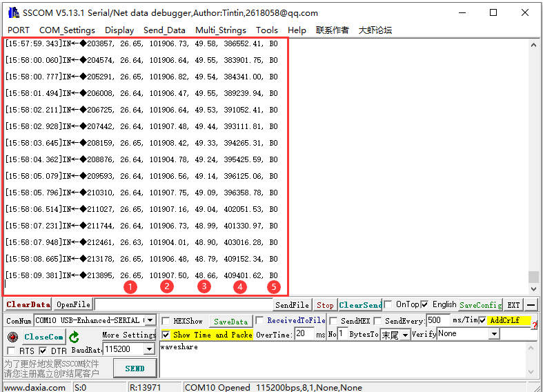This screenshot has width=543, height=392.
Task: Click the SSCOM application icon in title bar
Action: pyautogui.click(x=14, y=13)
